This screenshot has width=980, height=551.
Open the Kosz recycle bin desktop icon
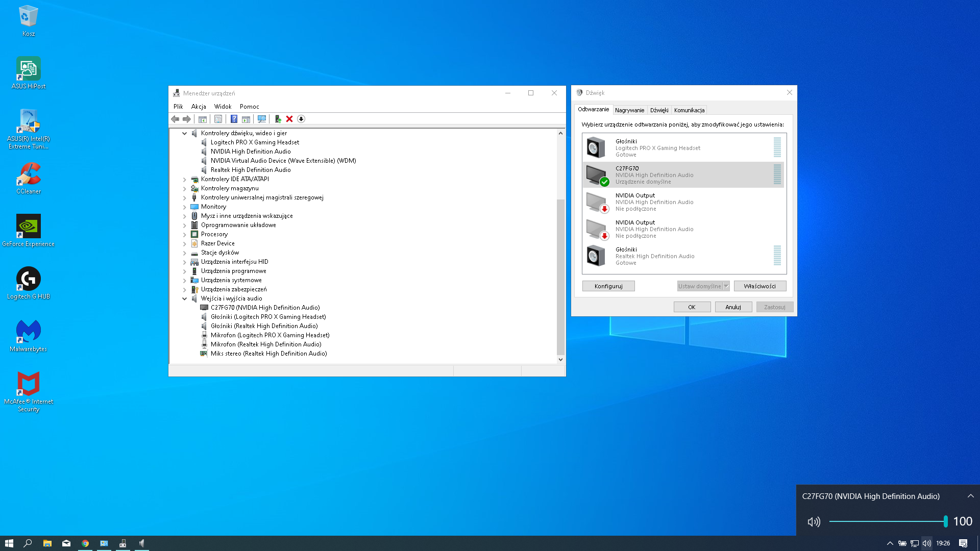(29, 21)
